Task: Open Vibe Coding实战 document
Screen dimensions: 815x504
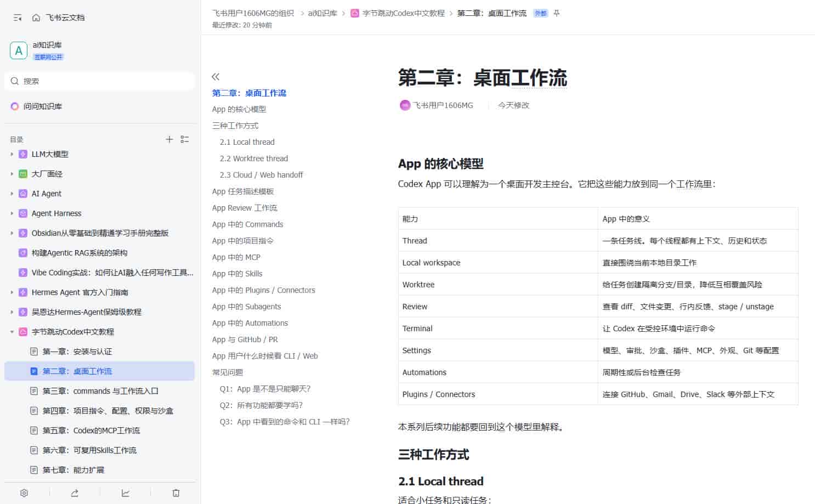Action: click(99, 273)
